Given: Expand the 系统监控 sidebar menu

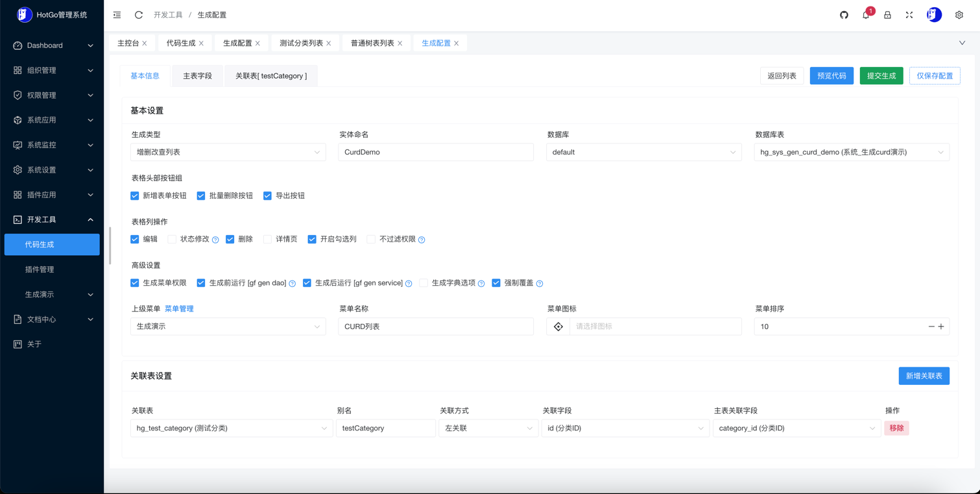Looking at the screenshot, I should [x=52, y=145].
